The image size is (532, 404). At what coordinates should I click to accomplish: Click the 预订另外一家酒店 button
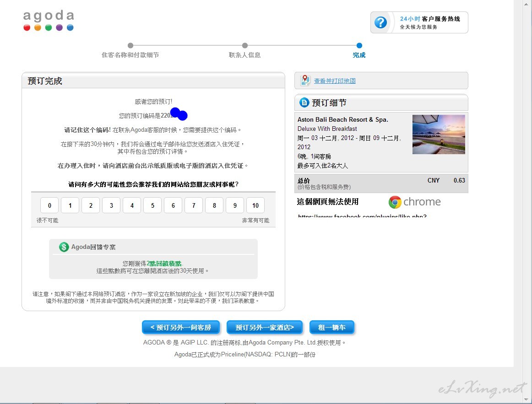[x=265, y=328]
